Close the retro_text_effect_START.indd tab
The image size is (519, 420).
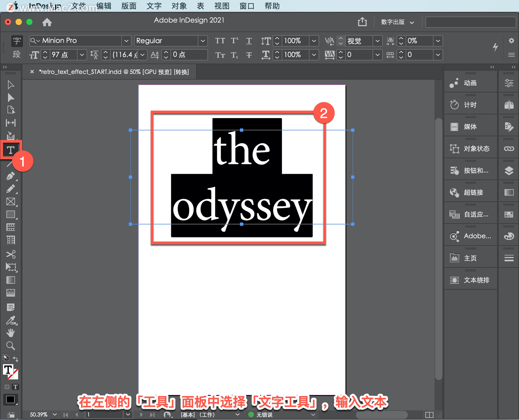click(x=32, y=72)
